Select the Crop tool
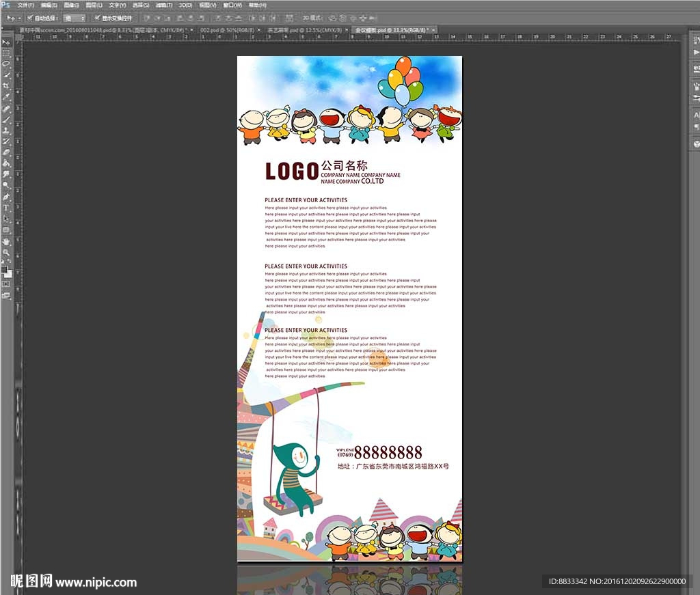 (6, 85)
